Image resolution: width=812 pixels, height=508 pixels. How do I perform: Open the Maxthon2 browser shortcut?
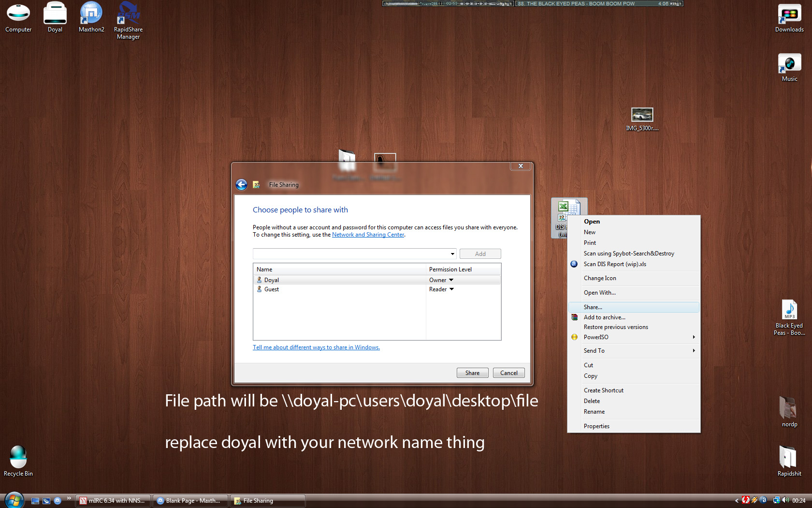[91, 15]
